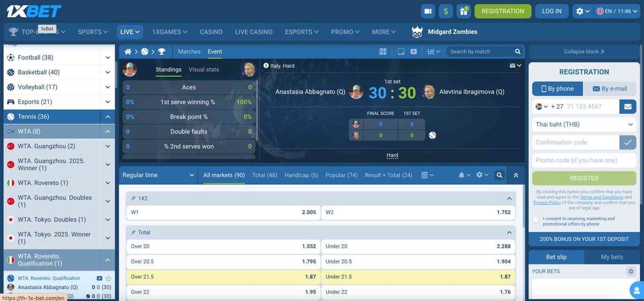Viewport: 644px width, 301px height.
Task: Click the 1XBET logo
Action: click(x=33, y=11)
